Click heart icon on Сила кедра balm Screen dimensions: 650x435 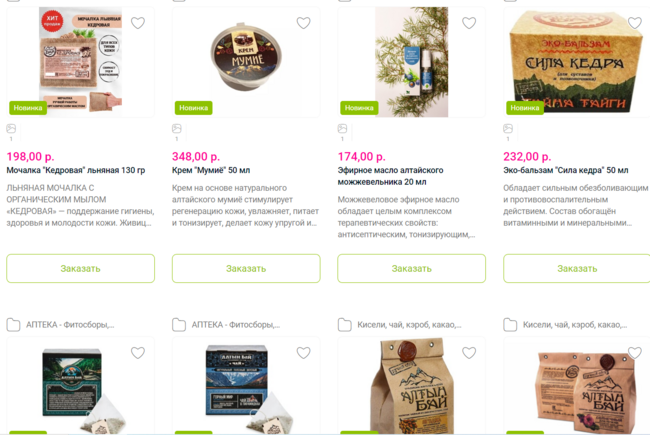click(x=635, y=23)
